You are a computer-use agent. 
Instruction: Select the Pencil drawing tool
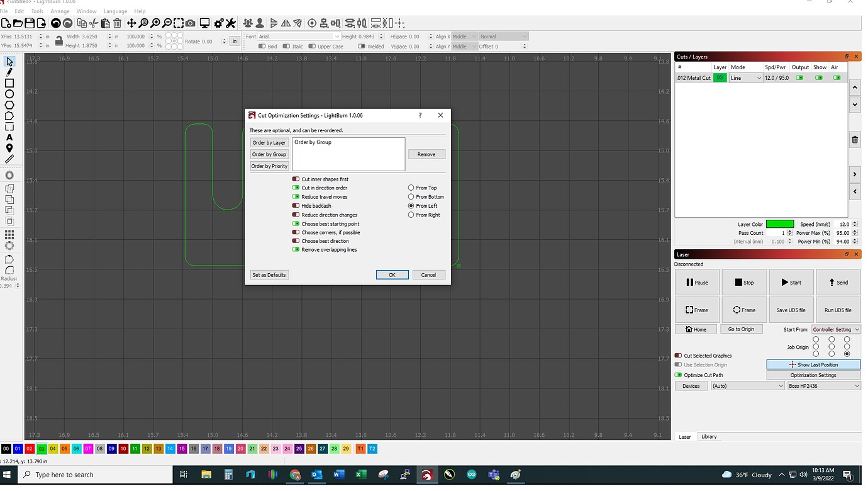9,72
